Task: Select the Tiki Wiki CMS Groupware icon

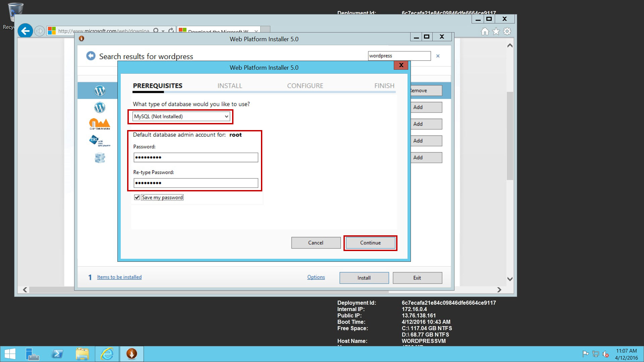Action: tap(100, 141)
